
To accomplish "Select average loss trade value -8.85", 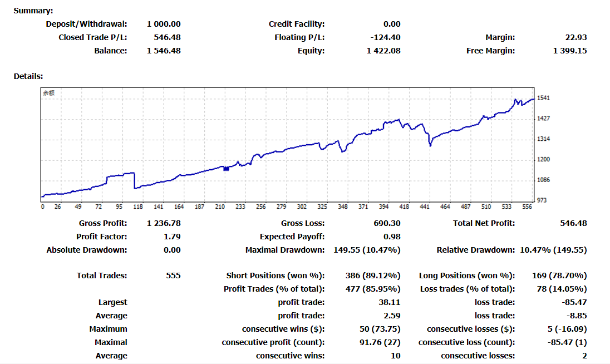I will point(577,316).
